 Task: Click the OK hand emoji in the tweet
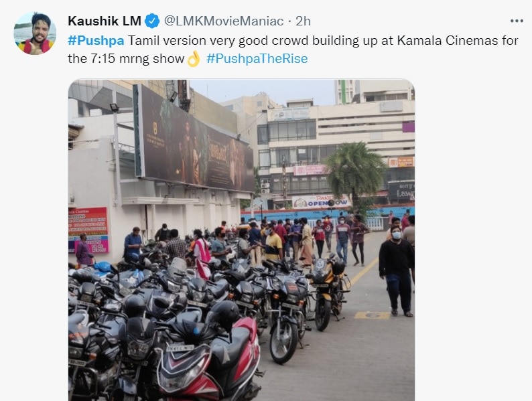click(194, 59)
